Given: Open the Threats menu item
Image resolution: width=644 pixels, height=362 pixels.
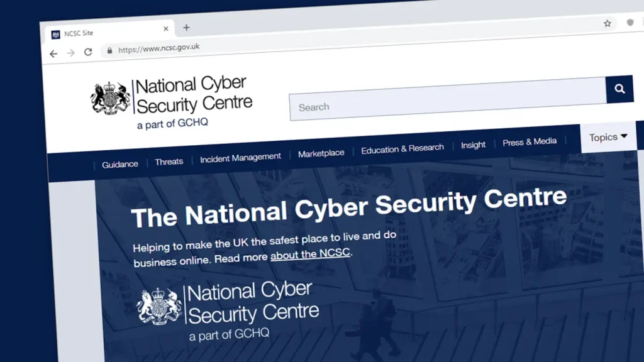Looking at the screenshot, I should click(169, 162).
